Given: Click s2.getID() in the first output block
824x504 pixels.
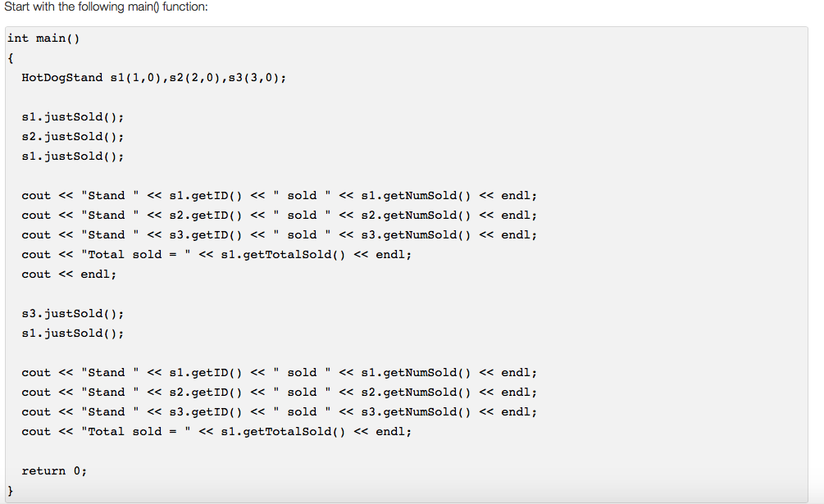Looking at the screenshot, I should (205, 216).
